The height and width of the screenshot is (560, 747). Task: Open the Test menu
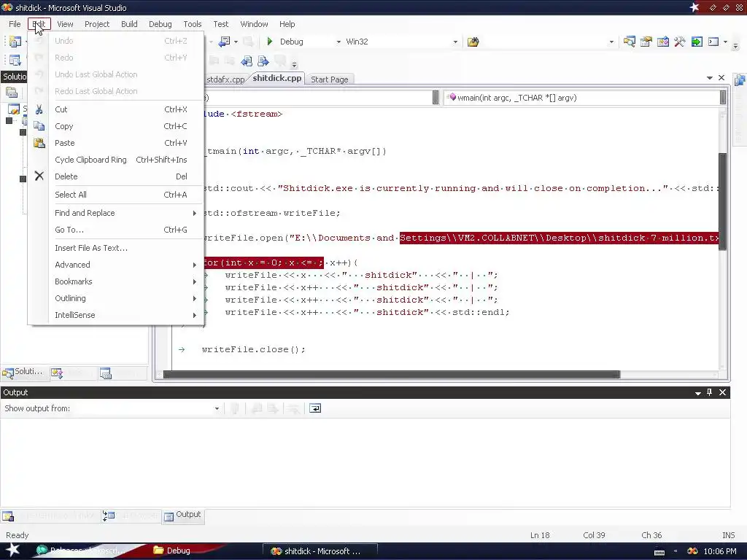tap(220, 24)
